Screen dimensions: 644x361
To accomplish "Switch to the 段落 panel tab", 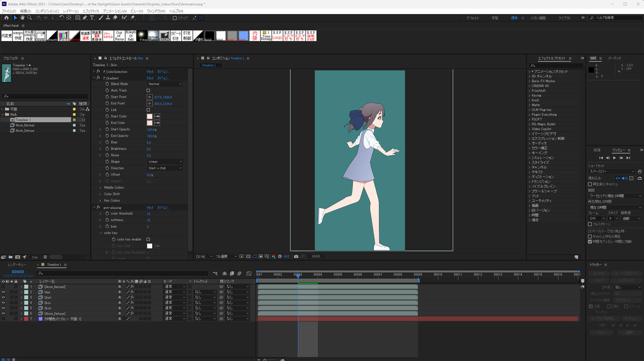I will click(597, 150).
